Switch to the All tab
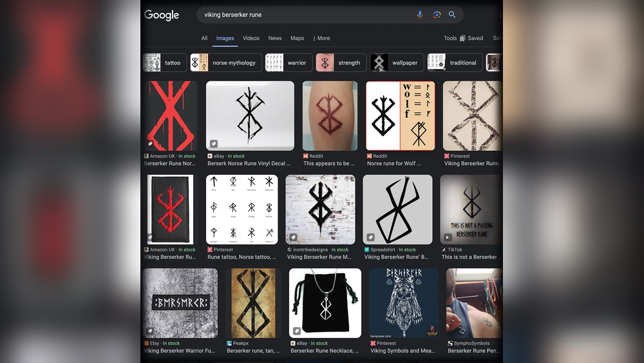Image resolution: width=644 pixels, height=363 pixels. point(204,38)
